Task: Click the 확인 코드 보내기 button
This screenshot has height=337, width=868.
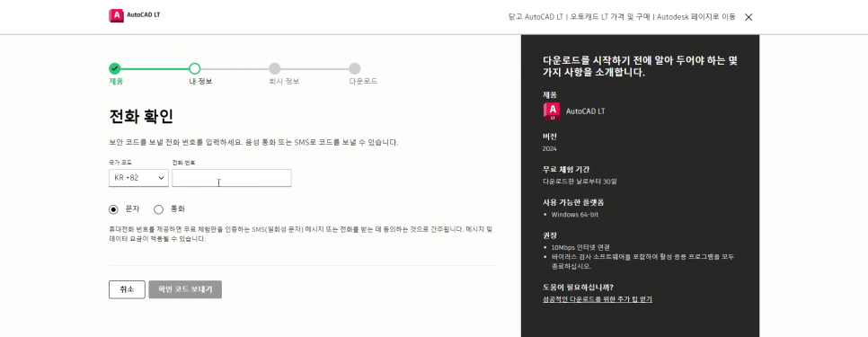Action: click(x=185, y=289)
